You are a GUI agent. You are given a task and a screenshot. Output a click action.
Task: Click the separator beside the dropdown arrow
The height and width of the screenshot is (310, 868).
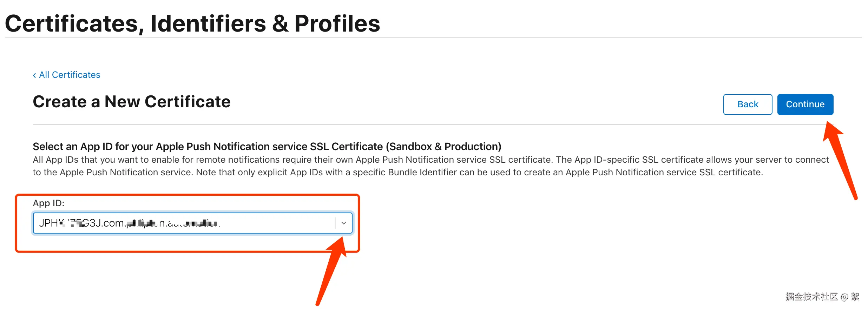(335, 223)
